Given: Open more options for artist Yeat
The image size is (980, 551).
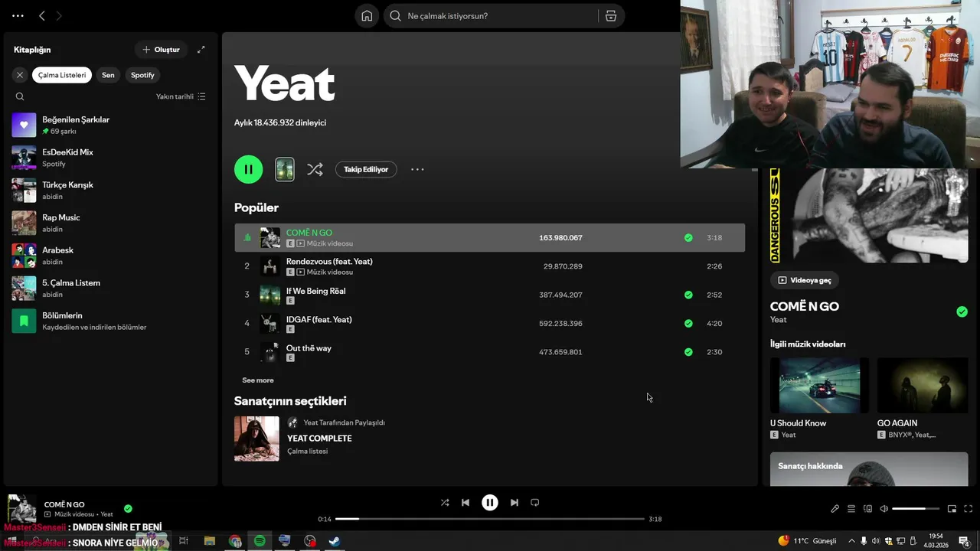Looking at the screenshot, I should [417, 169].
